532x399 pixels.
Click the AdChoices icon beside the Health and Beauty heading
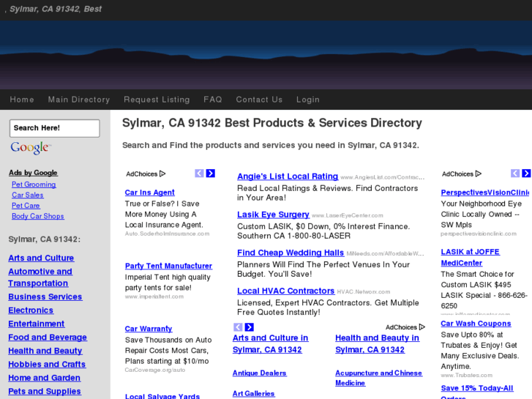click(x=422, y=327)
